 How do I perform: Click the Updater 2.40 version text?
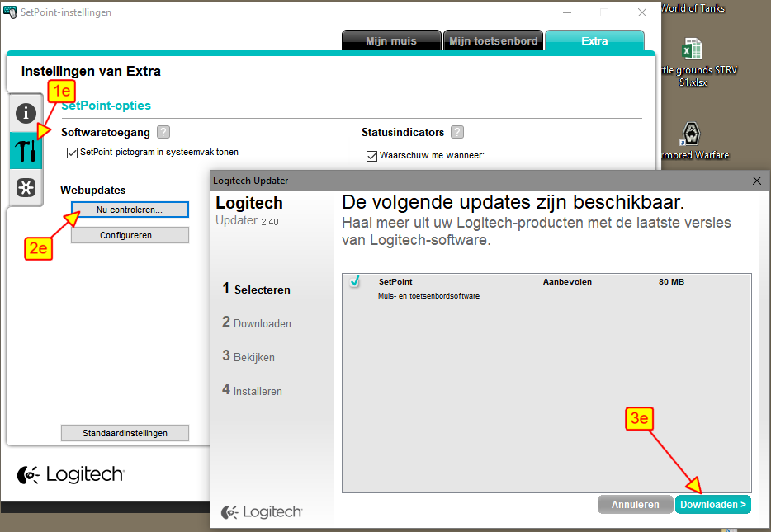(247, 220)
